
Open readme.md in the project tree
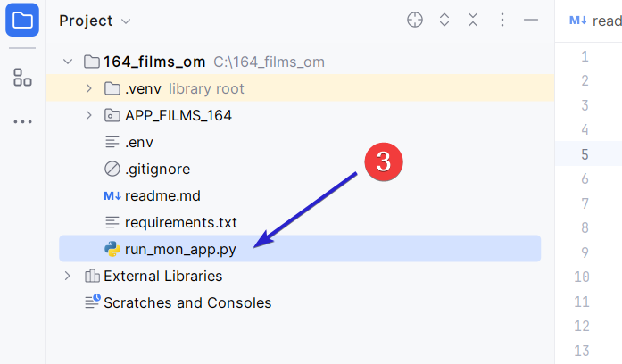[x=162, y=195]
